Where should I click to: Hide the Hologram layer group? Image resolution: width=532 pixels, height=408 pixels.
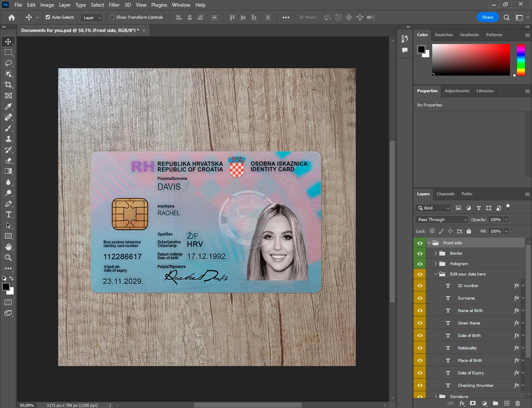coord(420,264)
